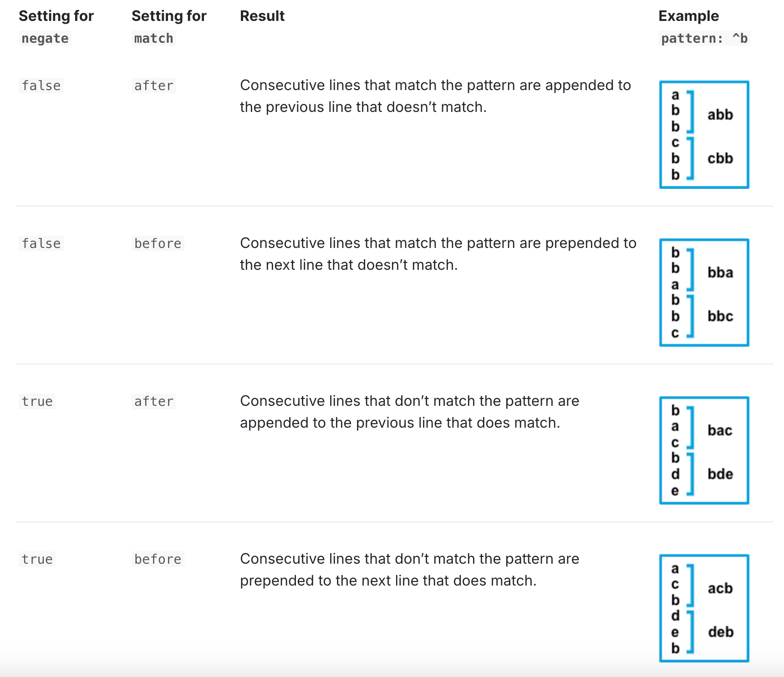Click 'false' in the second row
Image resolution: width=784 pixels, height=677 pixels.
pos(41,243)
